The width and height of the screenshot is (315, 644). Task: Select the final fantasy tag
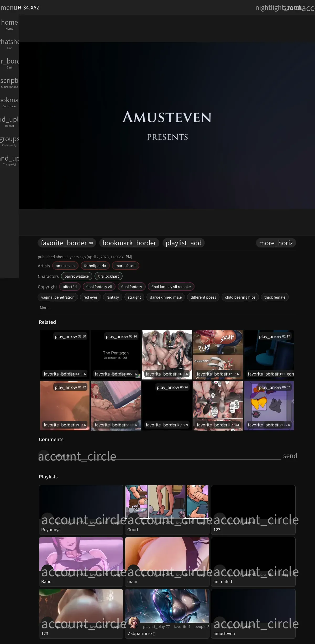(132, 287)
